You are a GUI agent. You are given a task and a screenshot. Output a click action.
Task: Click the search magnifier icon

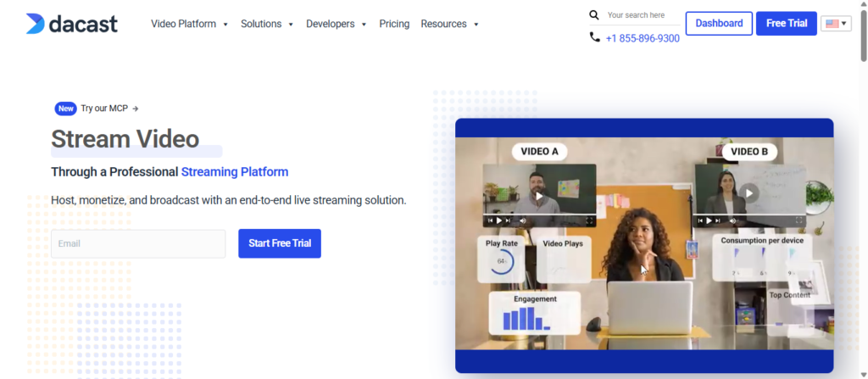(594, 15)
